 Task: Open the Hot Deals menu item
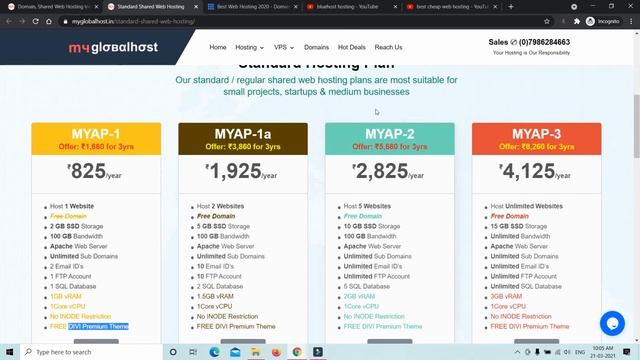(351, 47)
